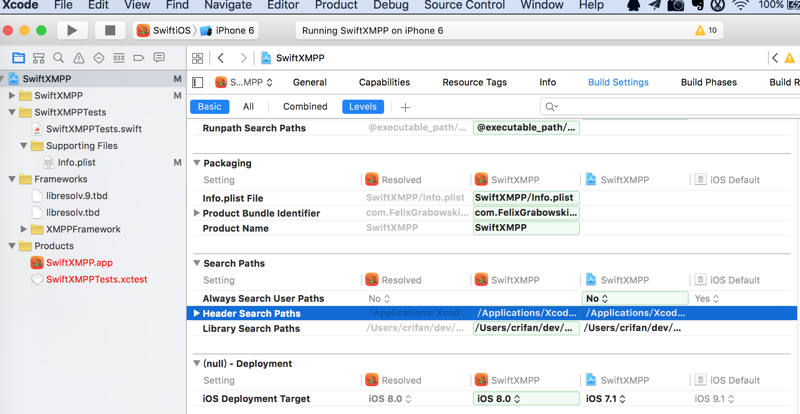Open the S...MPP target selector popup
The height and width of the screenshot is (414, 800).
[x=244, y=82]
